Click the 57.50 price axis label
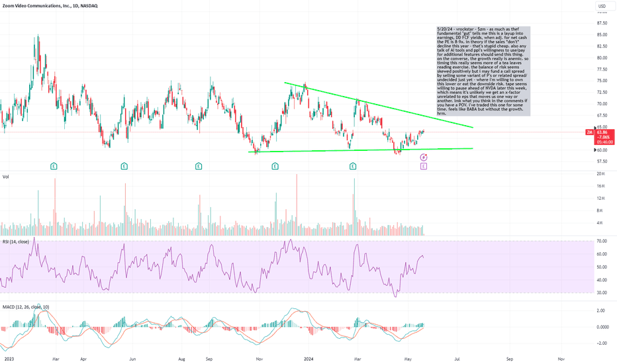This screenshot has height=364, width=617. tap(602, 161)
